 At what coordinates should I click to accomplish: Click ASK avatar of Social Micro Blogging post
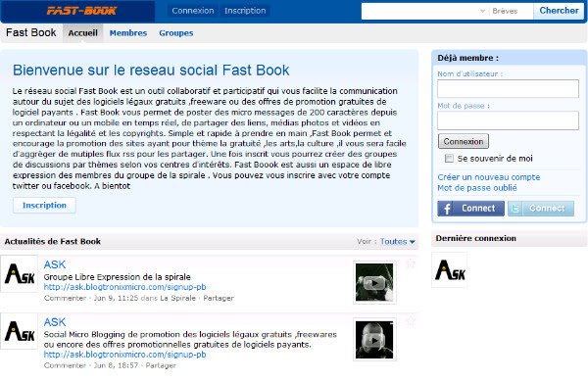[20, 331]
